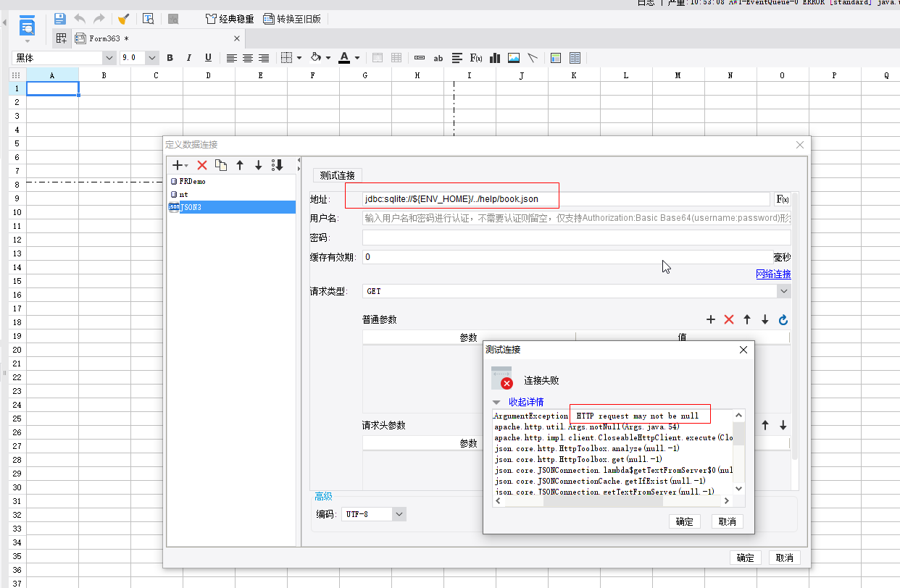Toggle bold formatting
The width and height of the screenshot is (900, 588).
[170, 58]
